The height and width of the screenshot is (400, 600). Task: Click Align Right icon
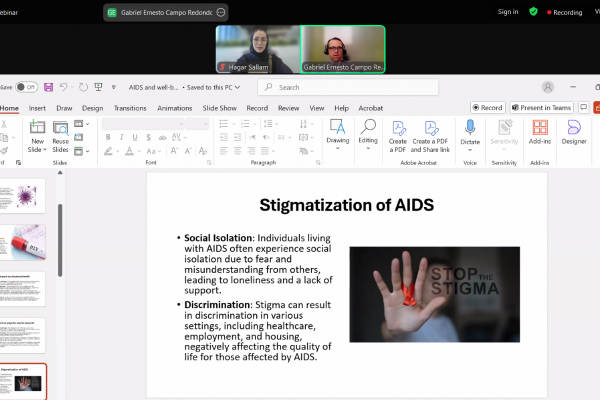(251, 151)
